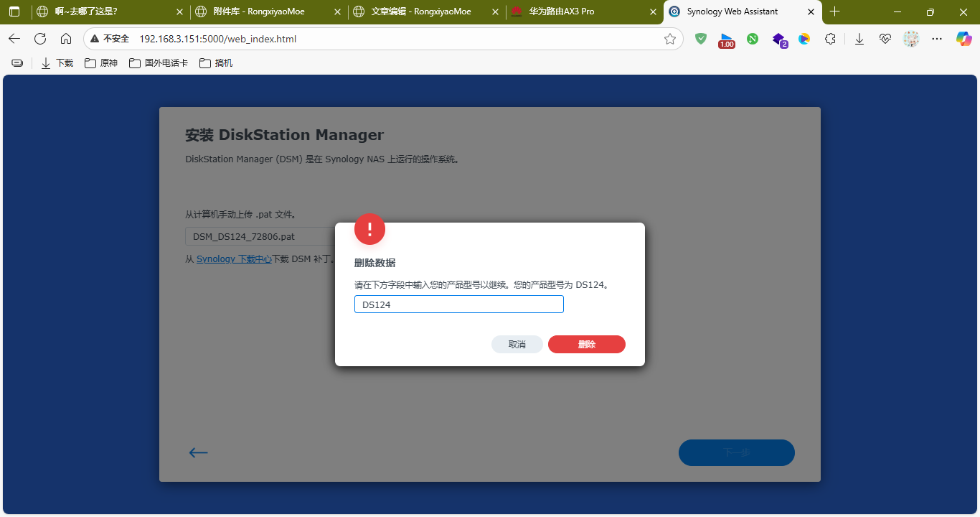This screenshot has height=517, width=980.
Task: Add this page to favorites with star icon
Action: tap(670, 39)
